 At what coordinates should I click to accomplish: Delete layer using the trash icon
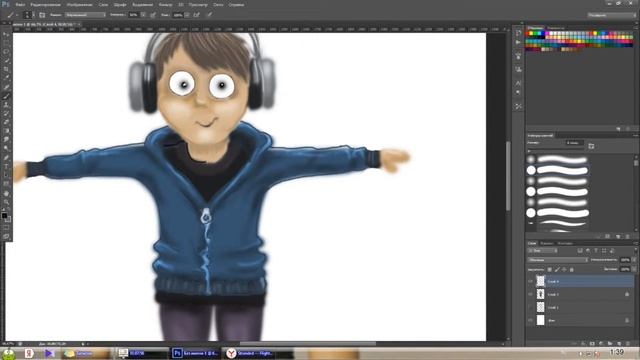pyautogui.click(x=628, y=344)
